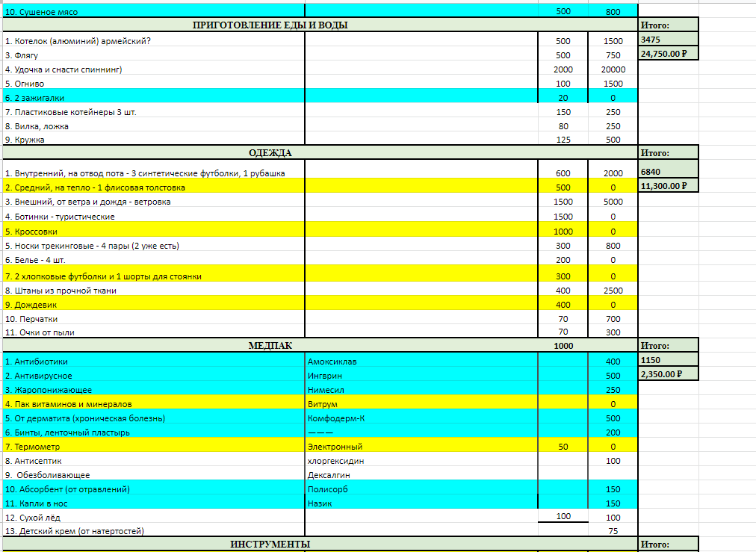The height and width of the screenshot is (552, 756).
Task: Click '10. Абсорбент (от отравлений)' cell
Action: [154, 489]
